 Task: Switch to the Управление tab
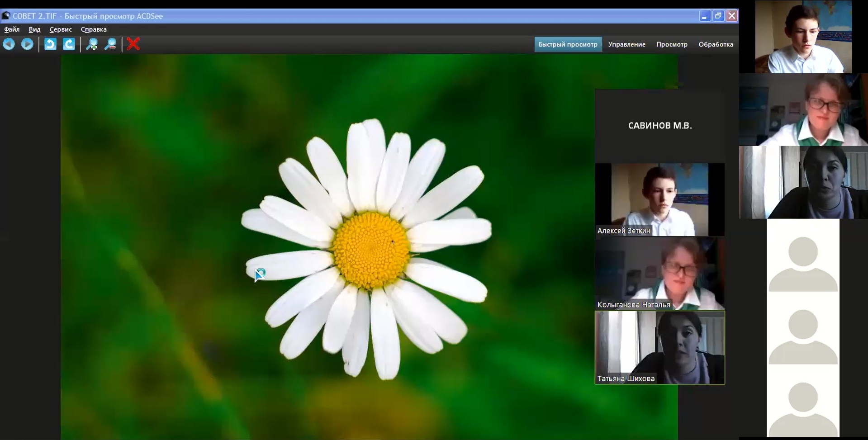[x=626, y=44]
